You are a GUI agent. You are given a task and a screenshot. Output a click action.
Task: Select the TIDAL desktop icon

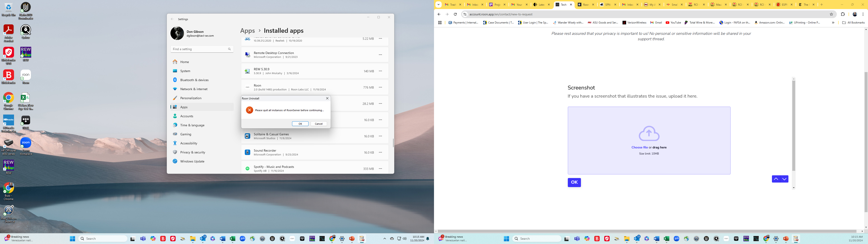(26, 122)
